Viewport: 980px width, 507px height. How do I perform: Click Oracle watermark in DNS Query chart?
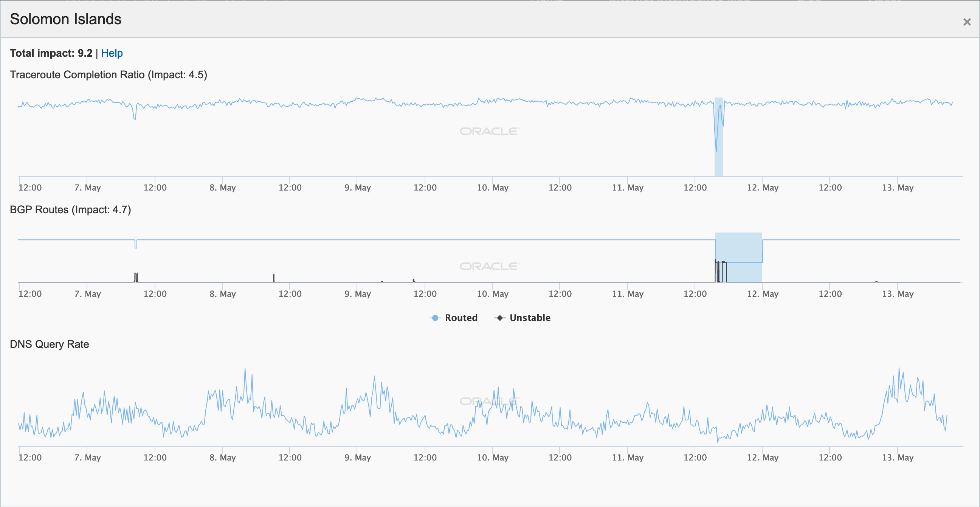pos(489,401)
